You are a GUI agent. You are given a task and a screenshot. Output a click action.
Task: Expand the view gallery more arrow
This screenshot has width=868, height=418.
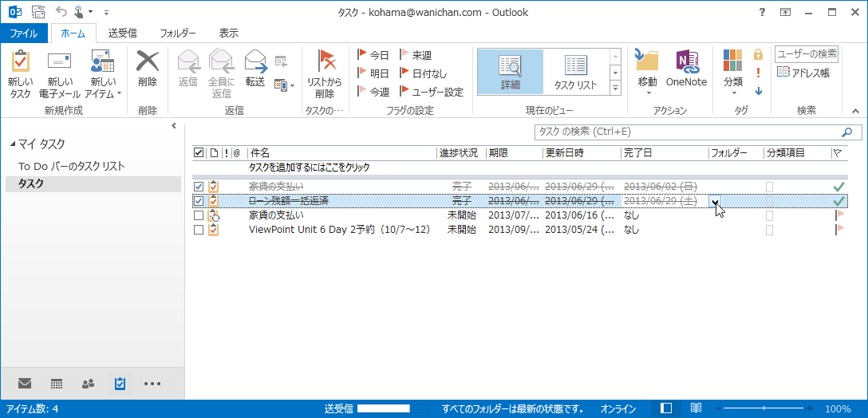pos(615,88)
